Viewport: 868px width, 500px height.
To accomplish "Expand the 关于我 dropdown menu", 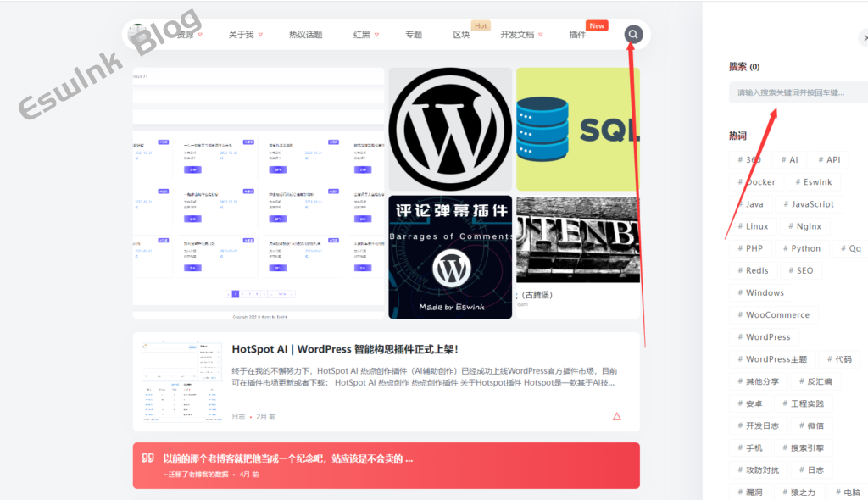I will pyautogui.click(x=245, y=36).
